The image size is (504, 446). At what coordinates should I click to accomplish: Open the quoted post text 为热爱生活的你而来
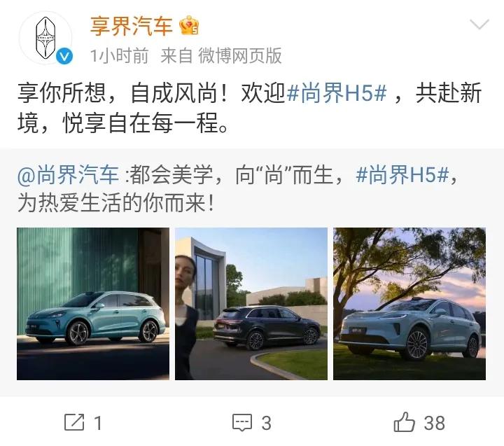115,203
